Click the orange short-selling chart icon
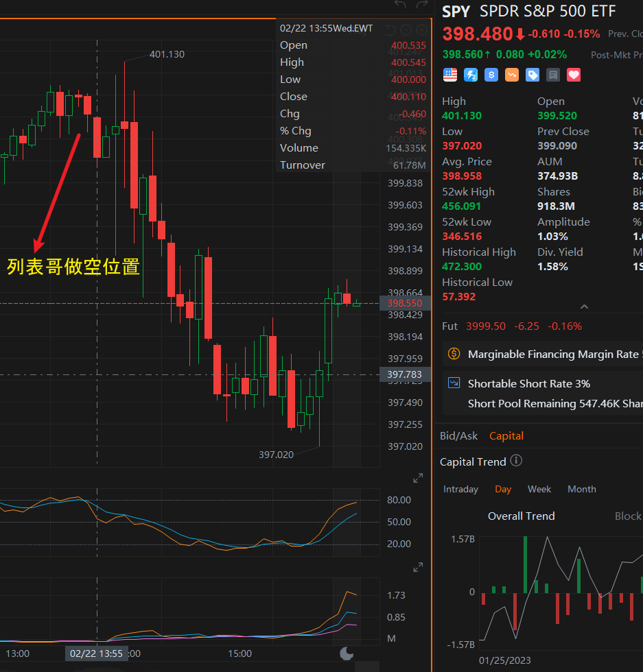 click(512, 75)
